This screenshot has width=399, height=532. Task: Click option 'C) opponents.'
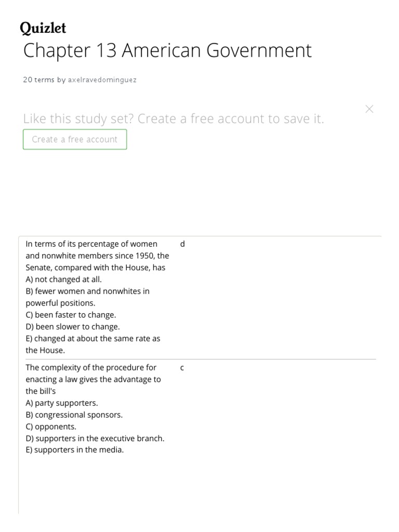click(51, 427)
